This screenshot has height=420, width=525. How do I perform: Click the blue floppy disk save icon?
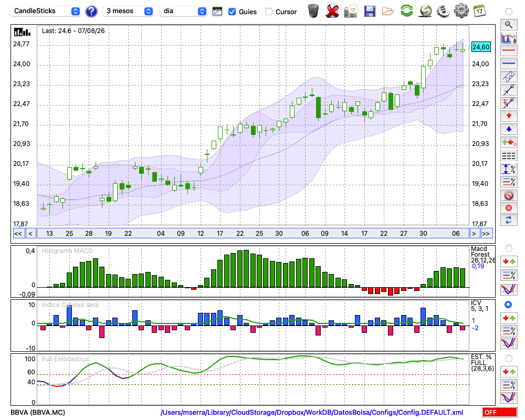tap(370, 11)
